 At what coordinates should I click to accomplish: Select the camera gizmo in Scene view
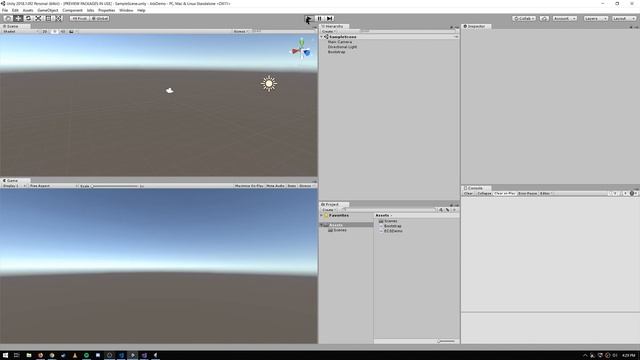click(x=170, y=91)
